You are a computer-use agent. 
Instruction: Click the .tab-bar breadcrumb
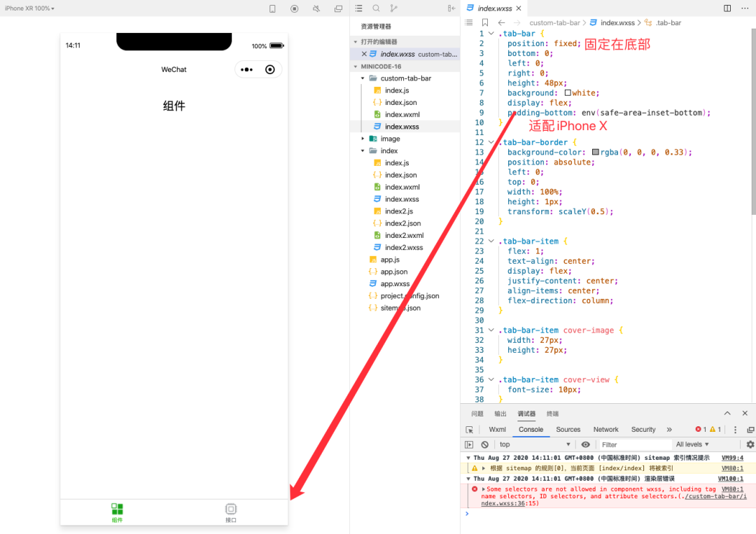(668, 22)
